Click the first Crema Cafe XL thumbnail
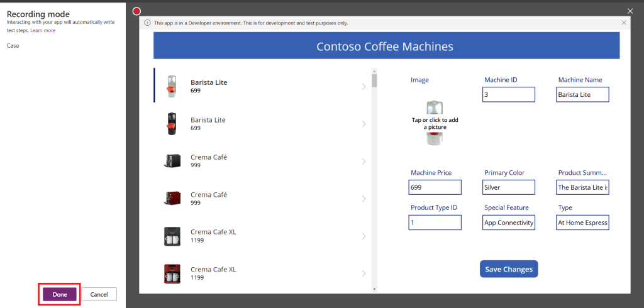644x308 pixels. coord(172,236)
